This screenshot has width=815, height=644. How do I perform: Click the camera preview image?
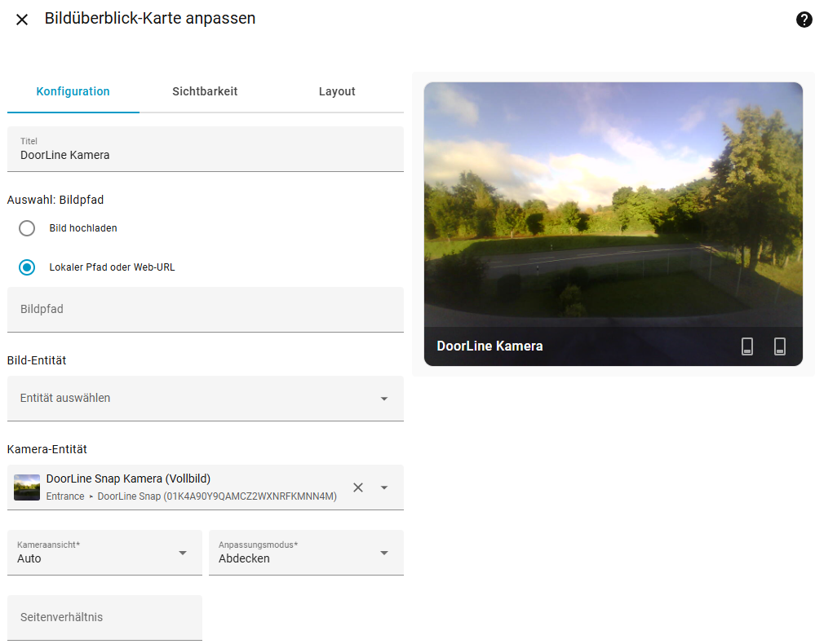click(613, 204)
